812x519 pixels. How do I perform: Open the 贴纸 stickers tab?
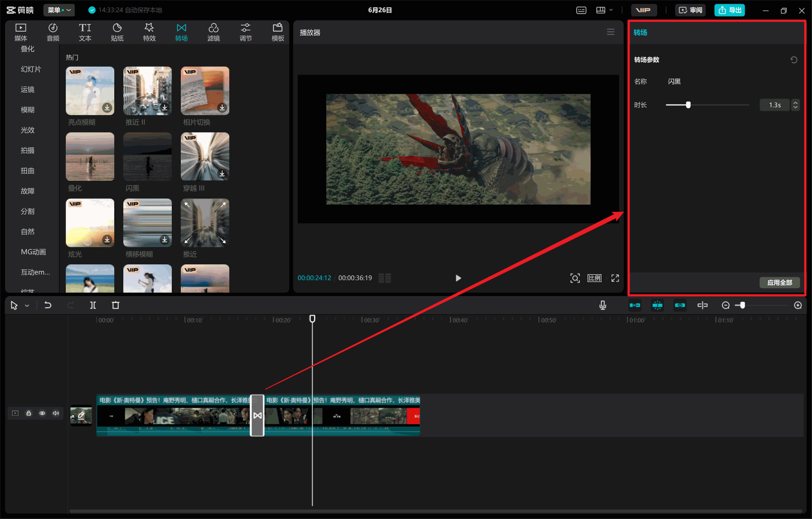(117, 32)
